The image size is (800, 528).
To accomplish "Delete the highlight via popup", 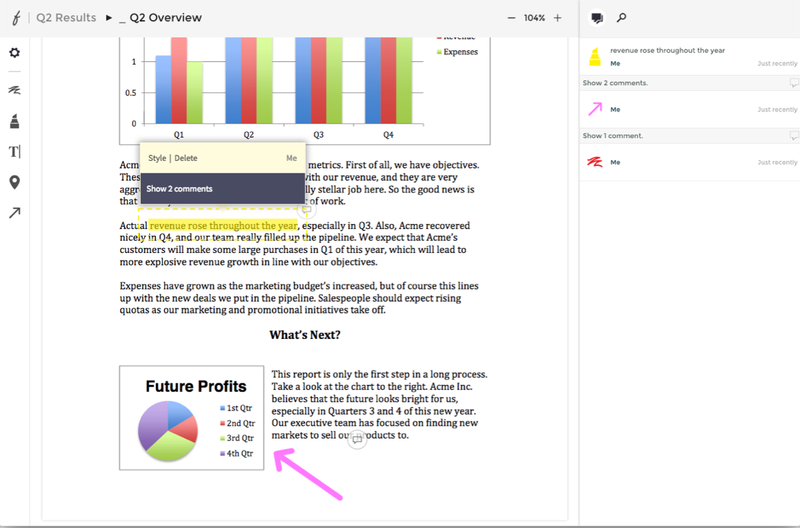I will pos(186,158).
